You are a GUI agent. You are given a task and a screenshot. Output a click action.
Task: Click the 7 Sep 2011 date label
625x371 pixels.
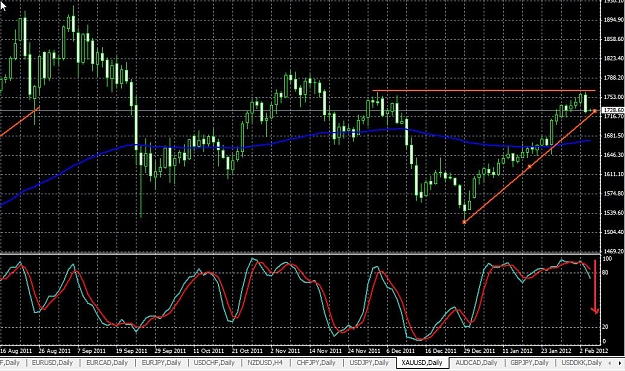[92, 351]
